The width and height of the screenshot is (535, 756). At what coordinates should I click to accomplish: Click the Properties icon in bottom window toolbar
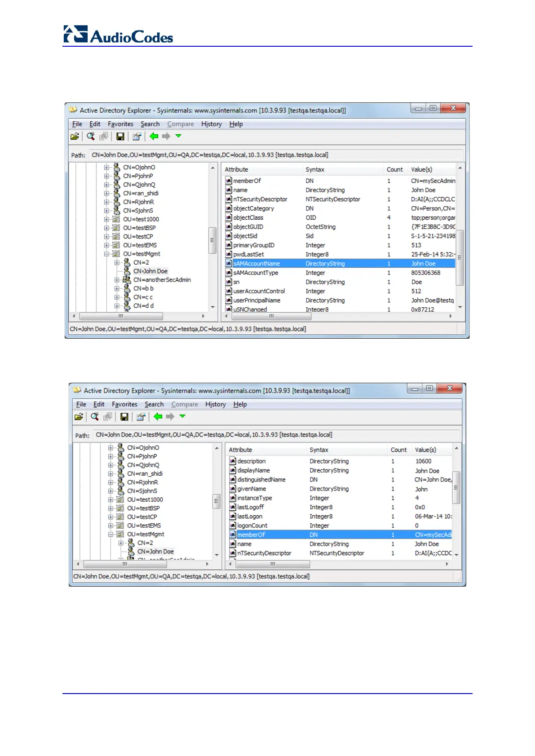click(141, 417)
